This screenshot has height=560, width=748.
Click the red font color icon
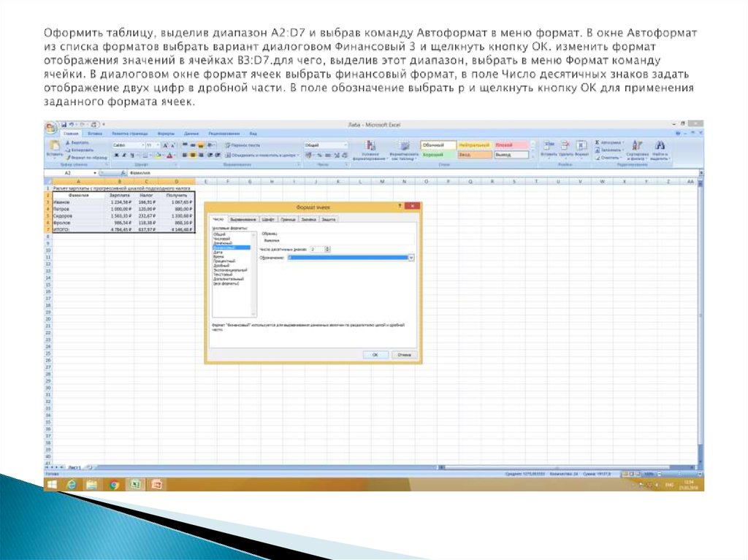(169, 155)
